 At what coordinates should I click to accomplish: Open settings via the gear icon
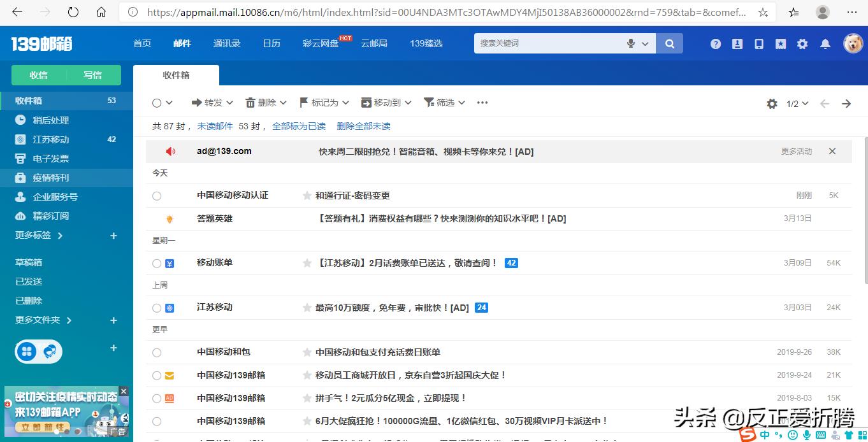802,43
